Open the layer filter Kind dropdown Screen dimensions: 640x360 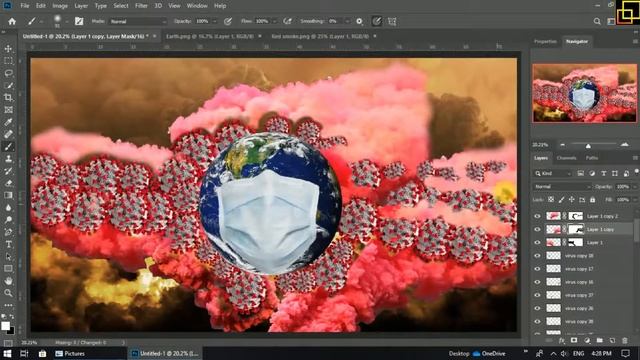pos(553,173)
